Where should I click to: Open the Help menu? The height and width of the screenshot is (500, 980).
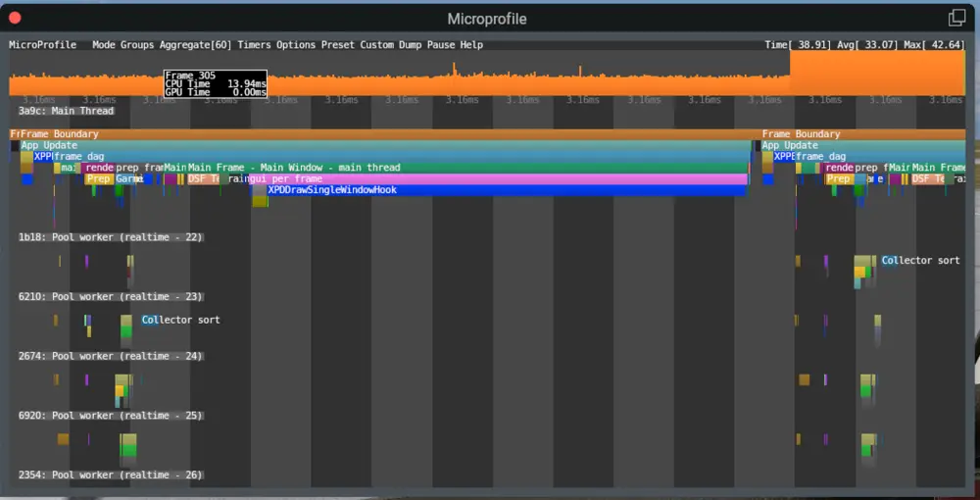[471, 45]
